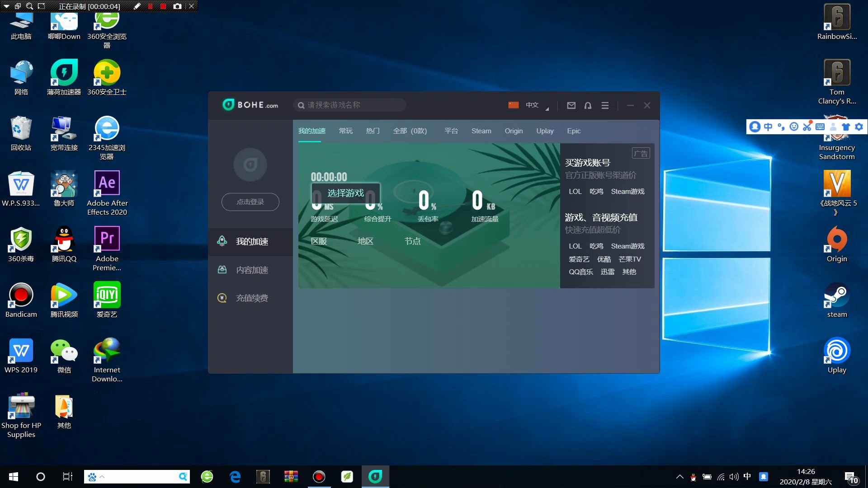Click the 芒果TV link in the ad panel
The width and height of the screenshot is (868, 488).
[x=630, y=259]
